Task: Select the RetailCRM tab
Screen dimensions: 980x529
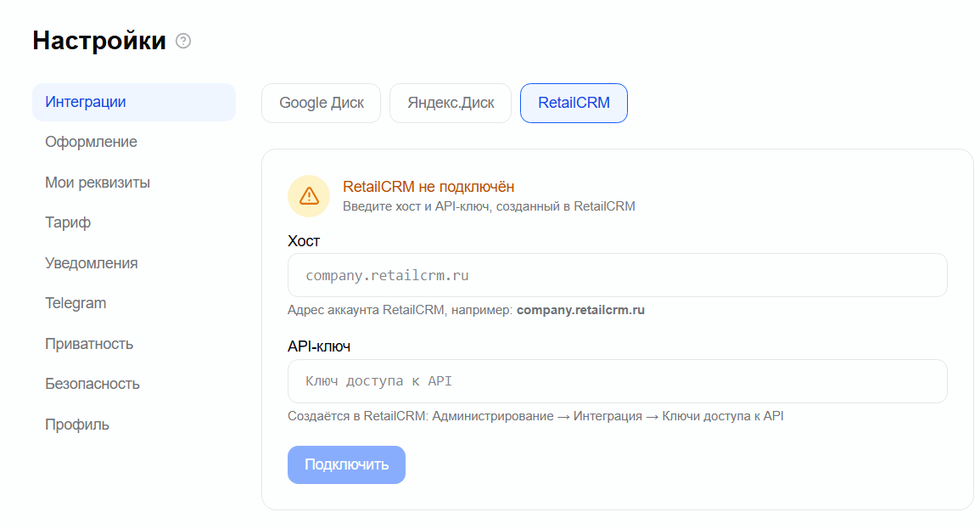Action: 574,104
